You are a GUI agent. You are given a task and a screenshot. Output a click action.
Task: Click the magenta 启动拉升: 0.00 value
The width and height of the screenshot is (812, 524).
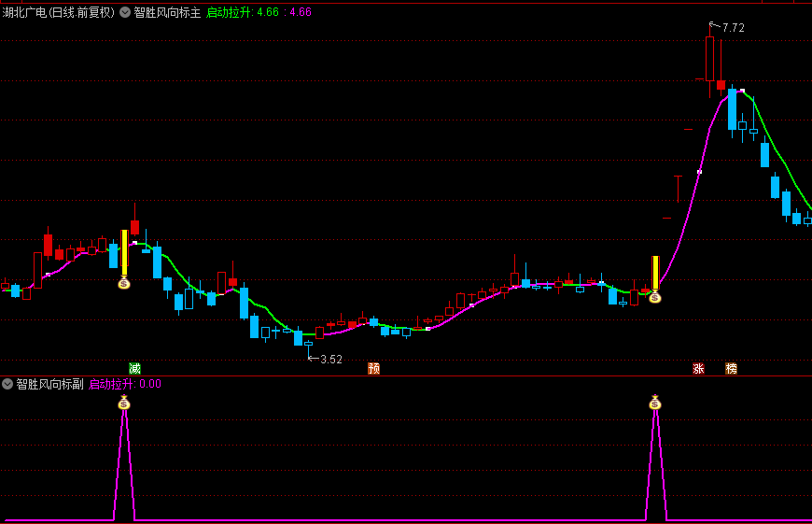125,384
